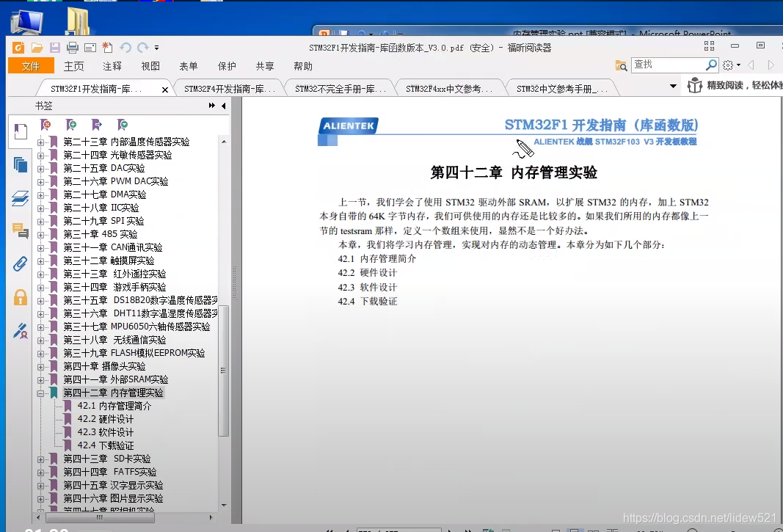Screen dimensions: 783x532
Task: Open the My Computer desktop icon
Action: (26, 21)
